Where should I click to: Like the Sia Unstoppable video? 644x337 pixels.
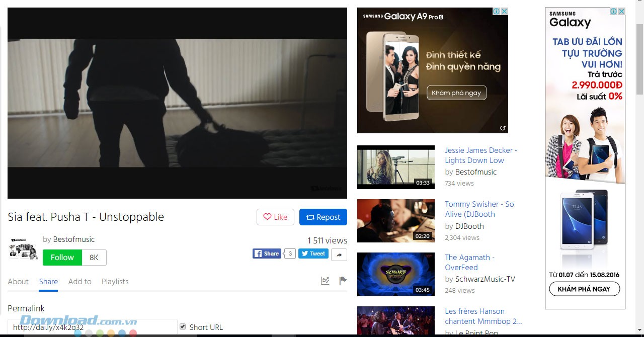275,217
